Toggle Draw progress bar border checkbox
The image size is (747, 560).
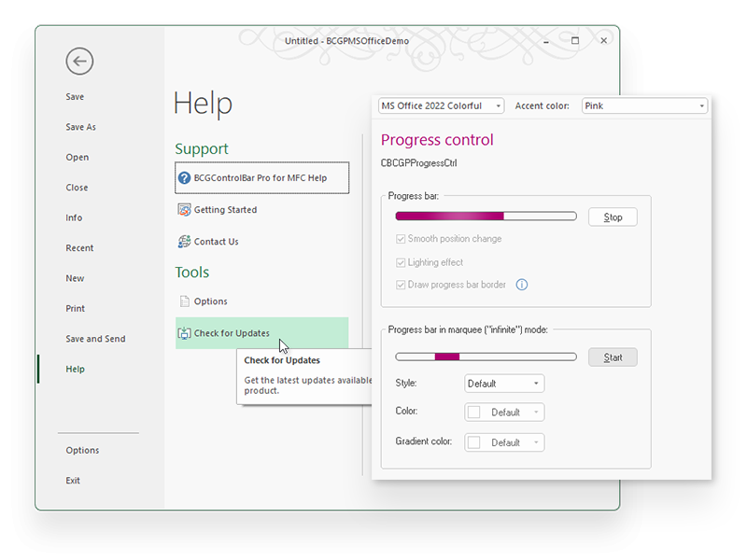402,285
